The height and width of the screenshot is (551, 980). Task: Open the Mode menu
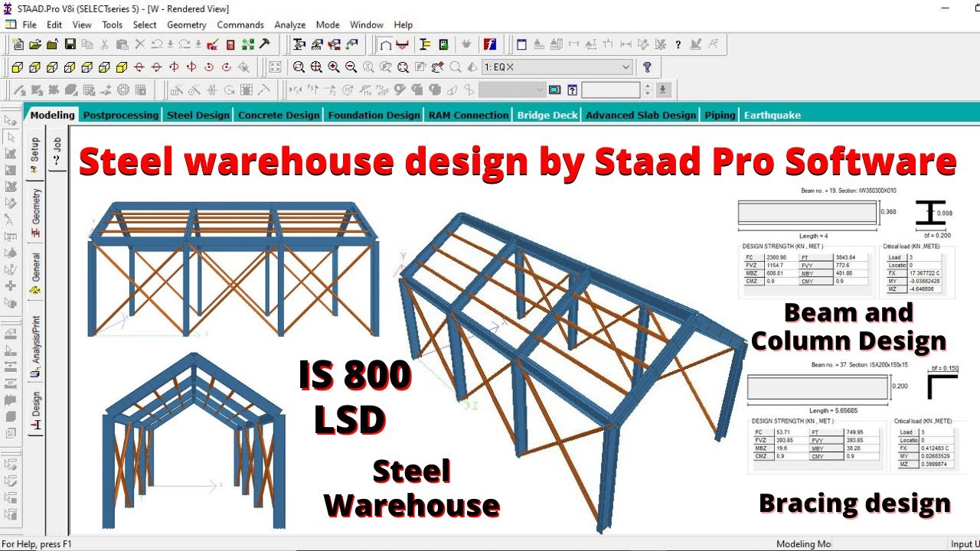point(328,24)
